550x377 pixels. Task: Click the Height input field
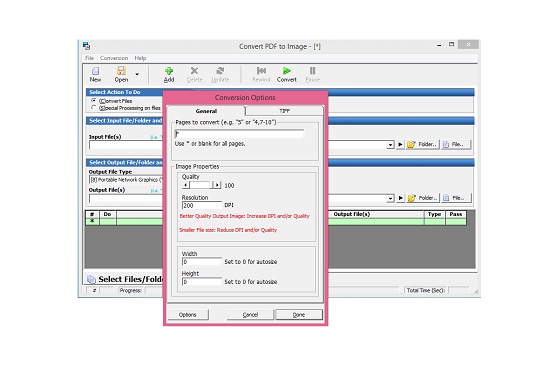tap(202, 282)
